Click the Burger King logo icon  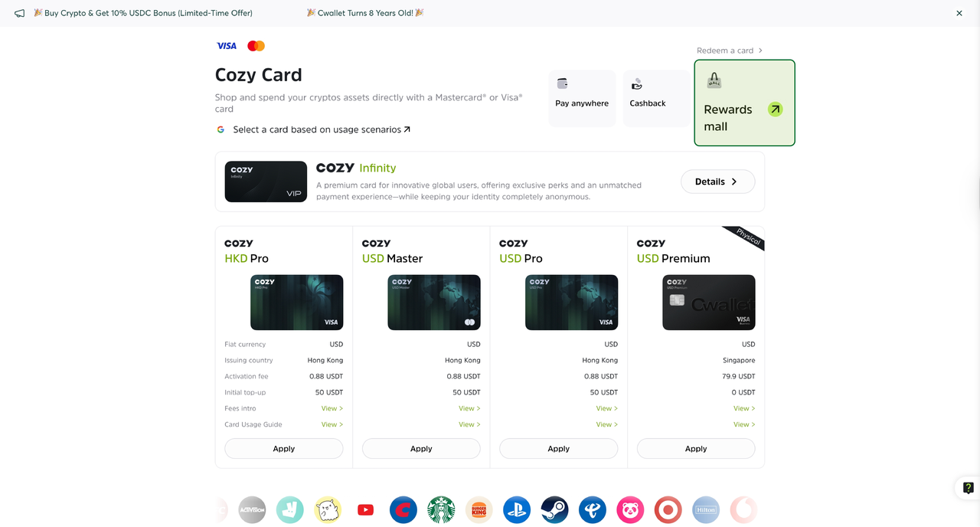point(479,510)
